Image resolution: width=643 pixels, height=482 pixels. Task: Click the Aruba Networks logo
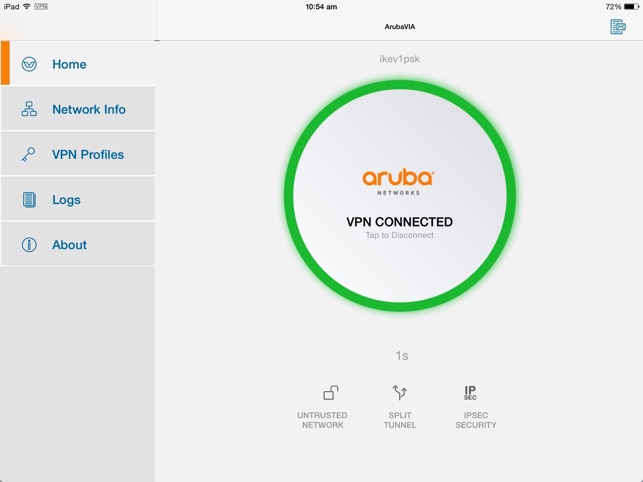pos(399,180)
